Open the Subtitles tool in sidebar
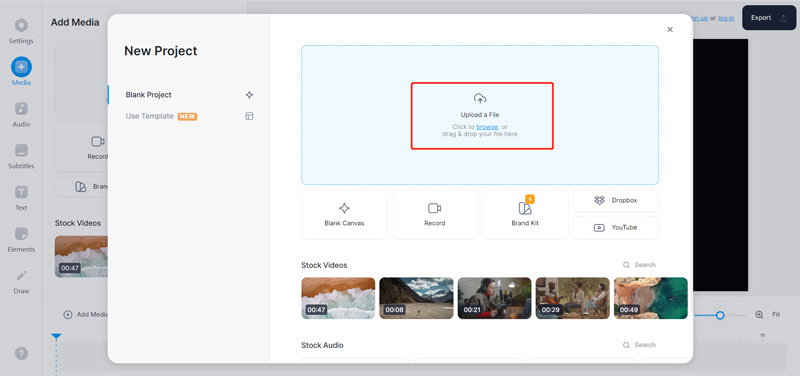800x376 pixels. pyautogui.click(x=21, y=156)
